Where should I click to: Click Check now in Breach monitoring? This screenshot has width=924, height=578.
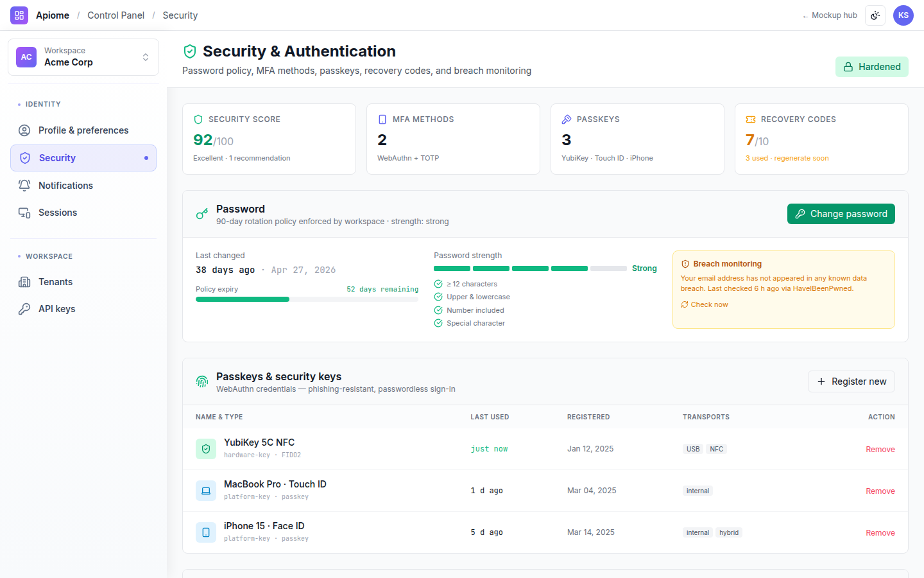pos(705,304)
